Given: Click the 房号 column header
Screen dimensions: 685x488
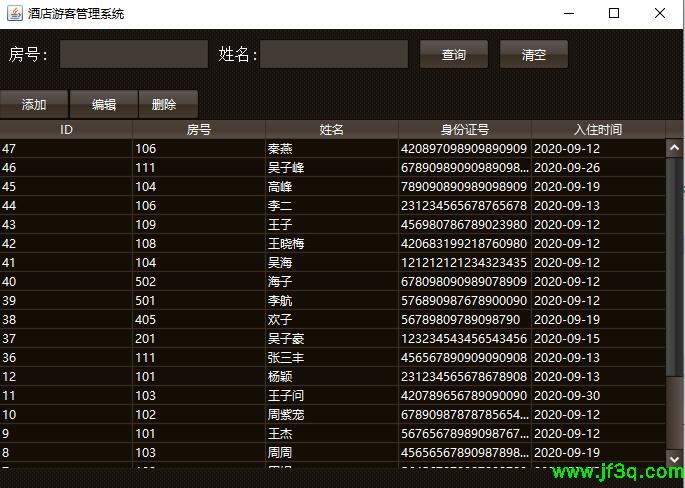Looking at the screenshot, I should [x=199, y=129].
